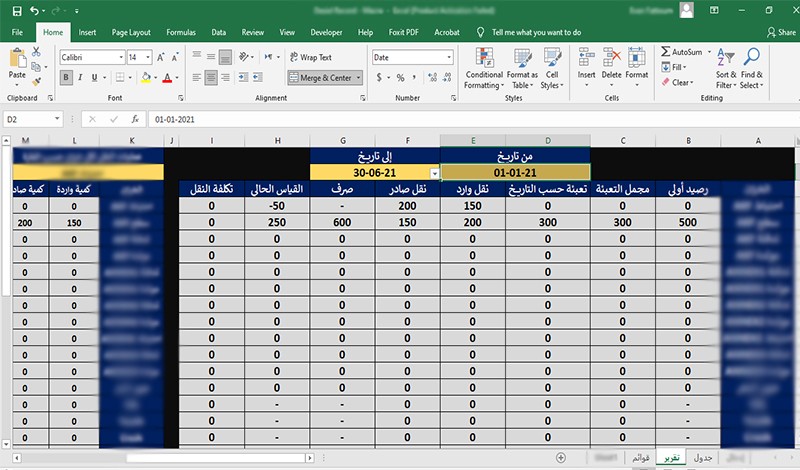Click the Share button
Screen dimensions: 800x470
point(775,32)
